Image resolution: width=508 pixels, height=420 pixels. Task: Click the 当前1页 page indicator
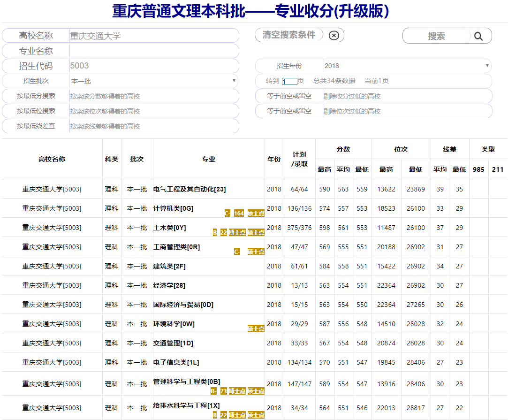click(377, 81)
